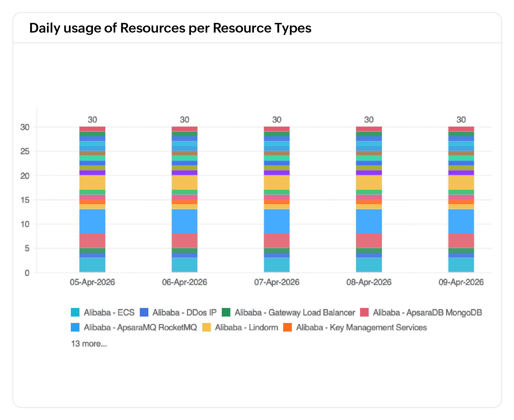Expand the '13 more...' legend entries
Screen dimensions: 514x420
89,344
